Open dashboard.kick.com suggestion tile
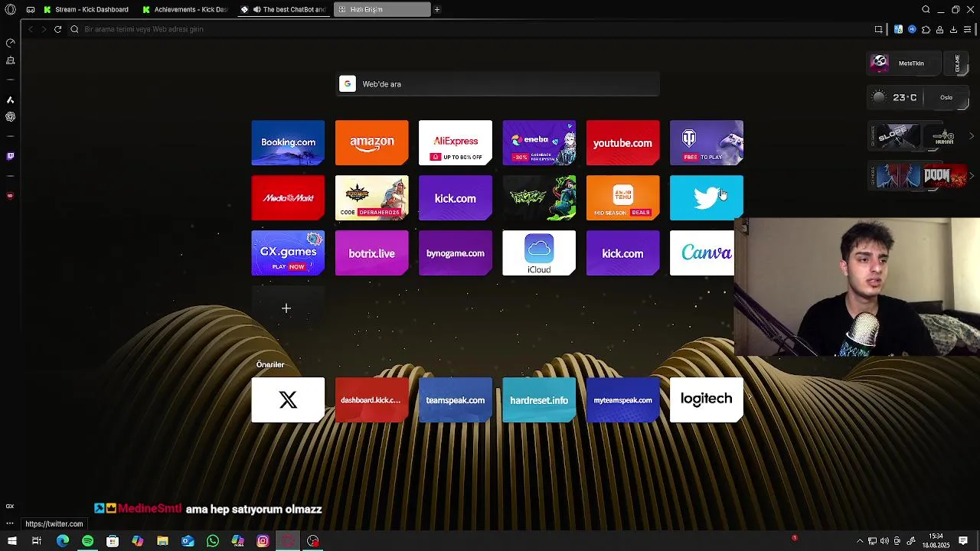 [x=371, y=399]
